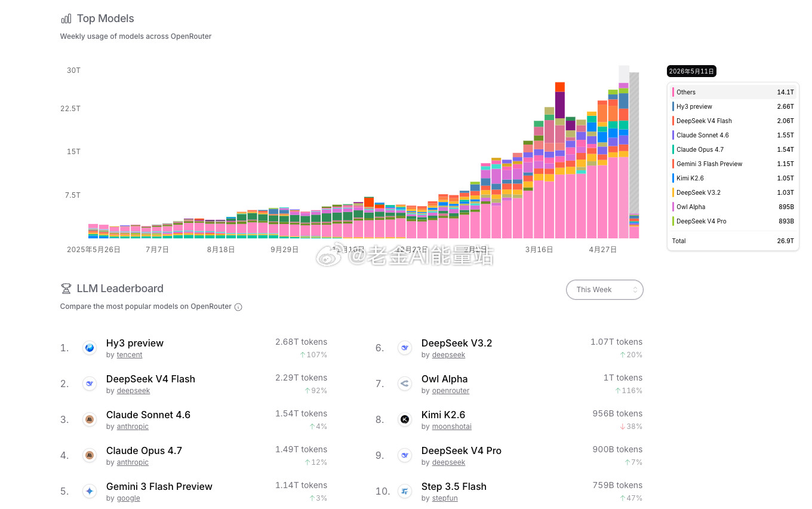
Task: Click the 4月27日 x-axis date label
Action: [x=603, y=250]
